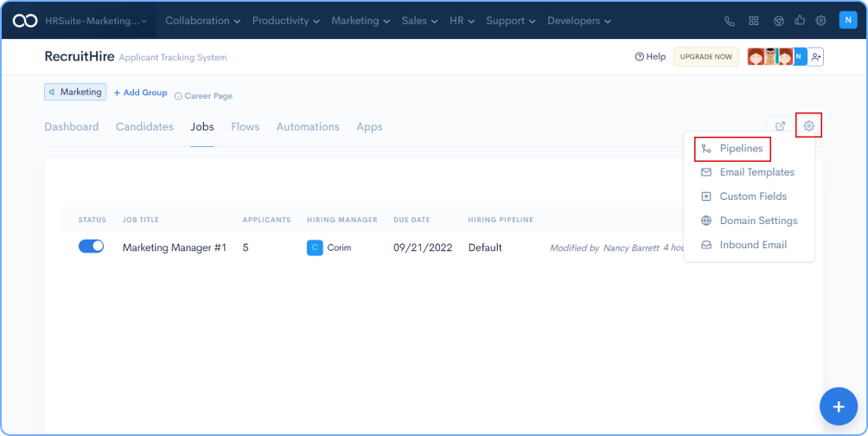Expand the Productivity dropdown menu

click(285, 21)
